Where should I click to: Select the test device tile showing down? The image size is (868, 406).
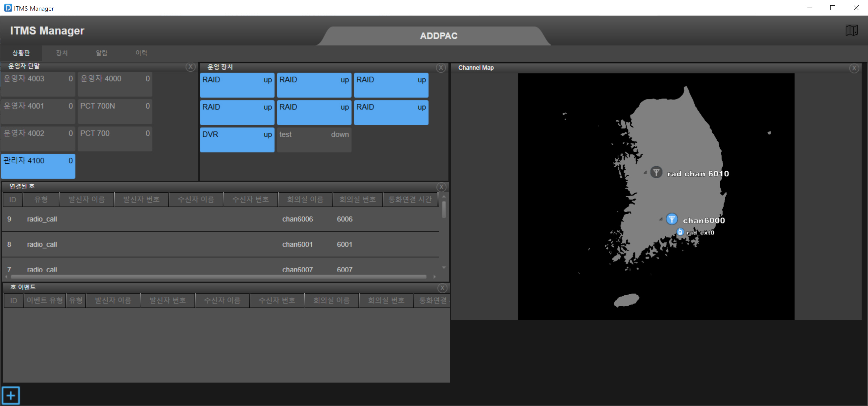tap(314, 139)
